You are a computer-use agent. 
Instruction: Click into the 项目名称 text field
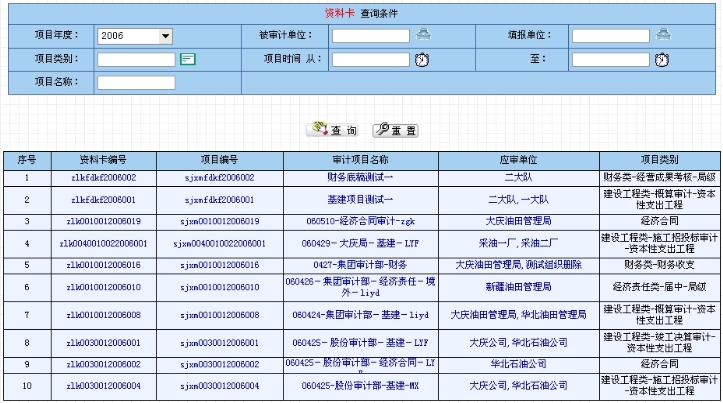coord(136,82)
